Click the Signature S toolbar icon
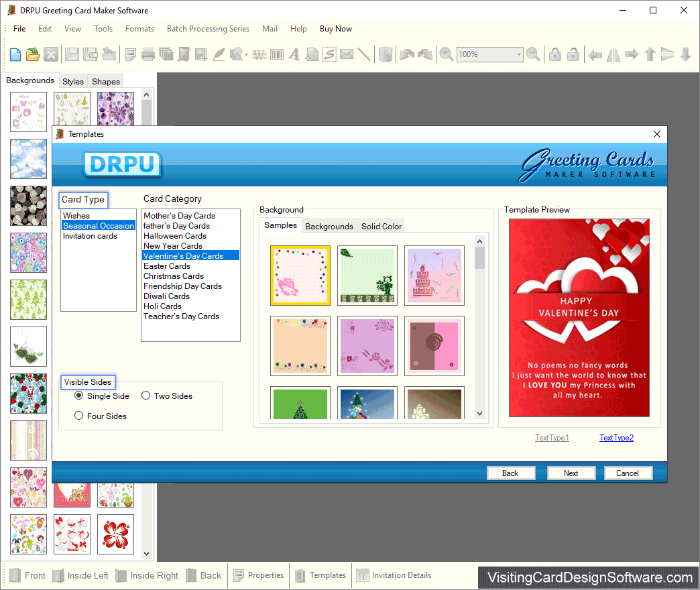This screenshot has width=700, height=590. [x=329, y=54]
